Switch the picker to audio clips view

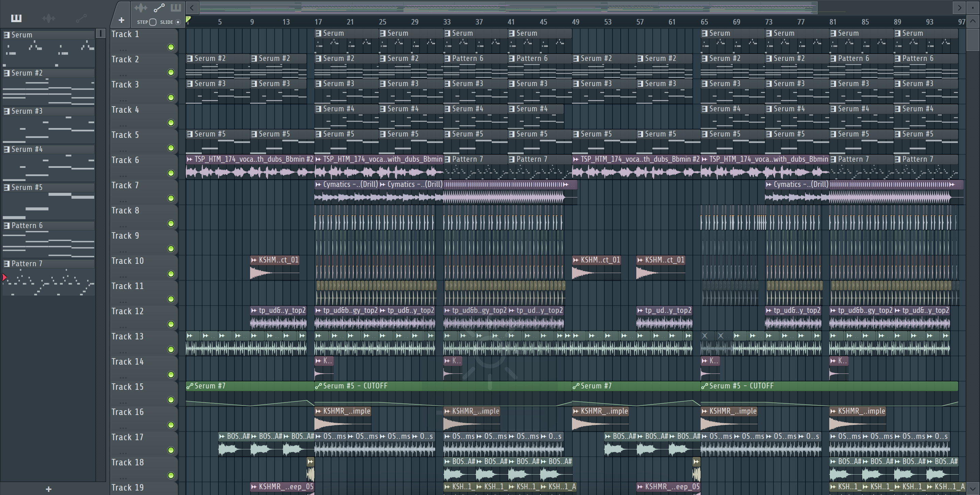(49, 18)
